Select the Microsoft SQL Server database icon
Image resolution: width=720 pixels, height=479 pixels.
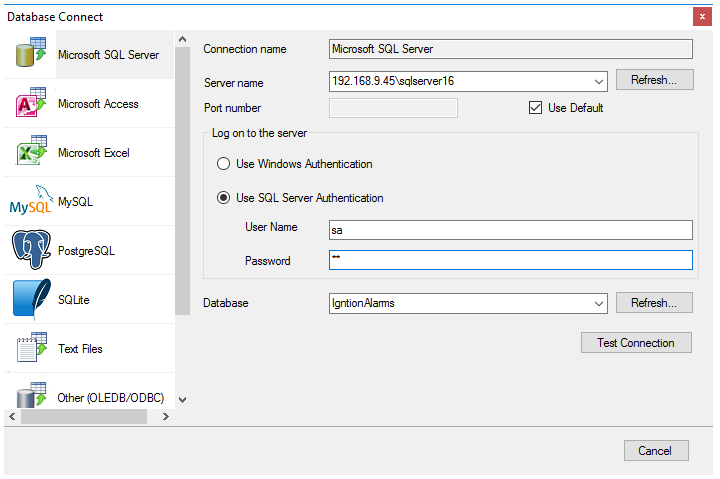coord(31,52)
